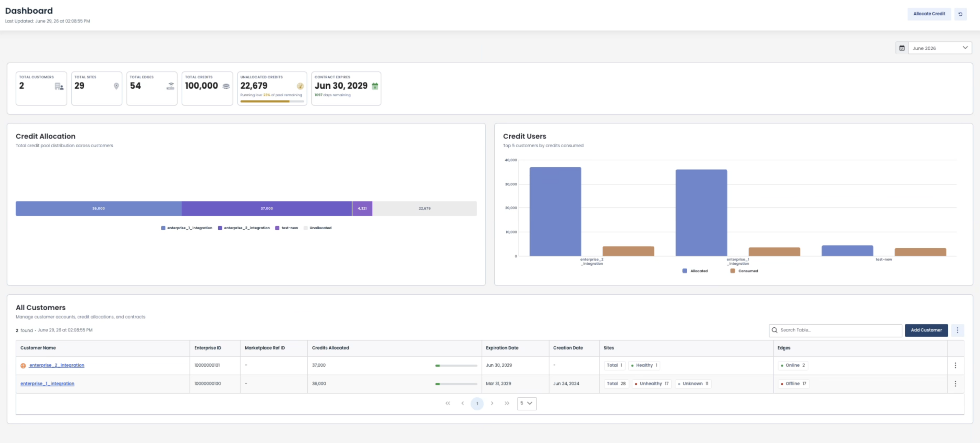Click the 22,679 unallocated bar segment

pyautogui.click(x=425, y=209)
